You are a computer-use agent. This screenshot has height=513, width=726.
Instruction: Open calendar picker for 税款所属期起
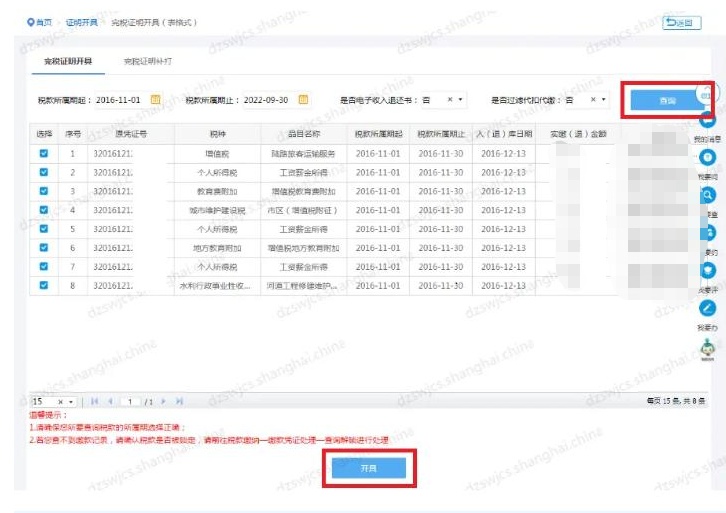[x=156, y=100]
